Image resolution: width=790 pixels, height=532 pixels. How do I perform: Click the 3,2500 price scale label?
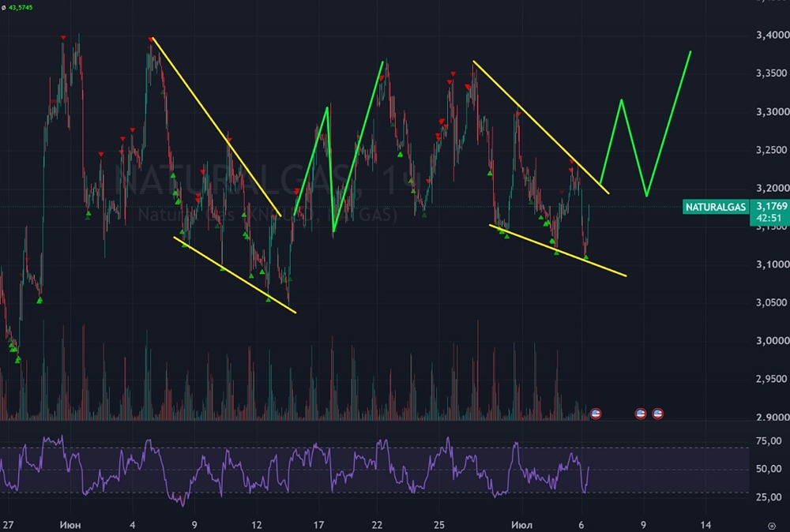coord(771,150)
